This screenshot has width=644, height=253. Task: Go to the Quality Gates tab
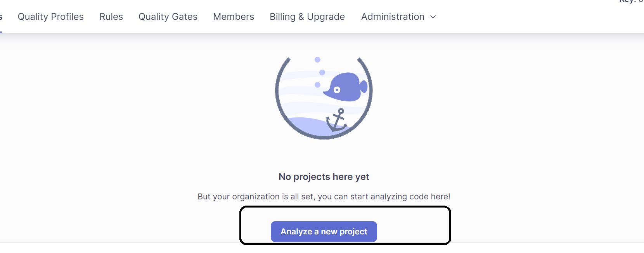click(168, 17)
